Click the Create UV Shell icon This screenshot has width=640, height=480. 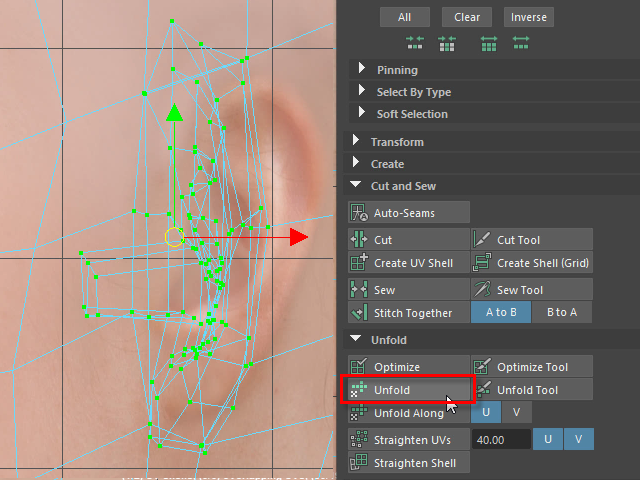tap(359, 263)
